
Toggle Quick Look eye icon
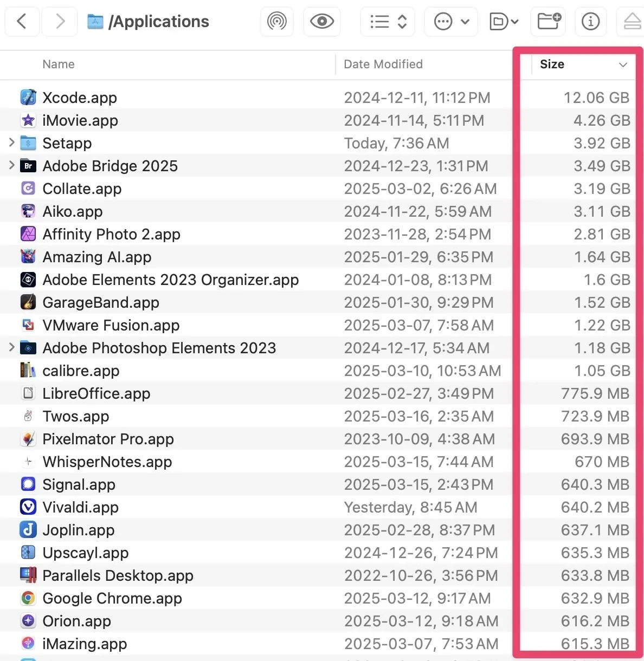click(321, 22)
